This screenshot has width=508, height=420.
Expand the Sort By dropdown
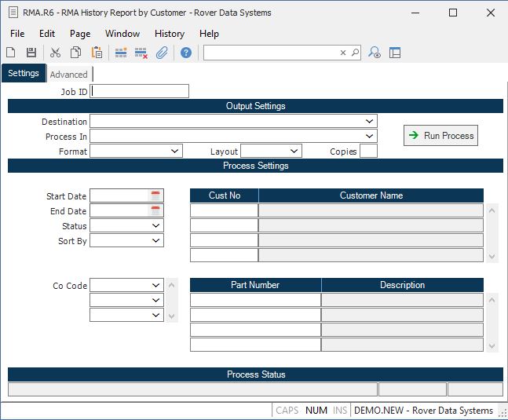coord(156,241)
